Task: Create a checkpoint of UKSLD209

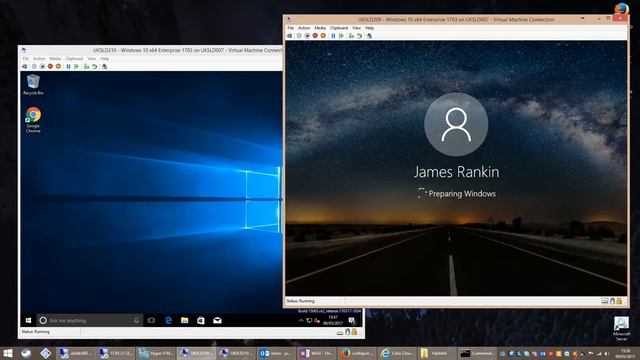Action: click(x=351, y=36)
